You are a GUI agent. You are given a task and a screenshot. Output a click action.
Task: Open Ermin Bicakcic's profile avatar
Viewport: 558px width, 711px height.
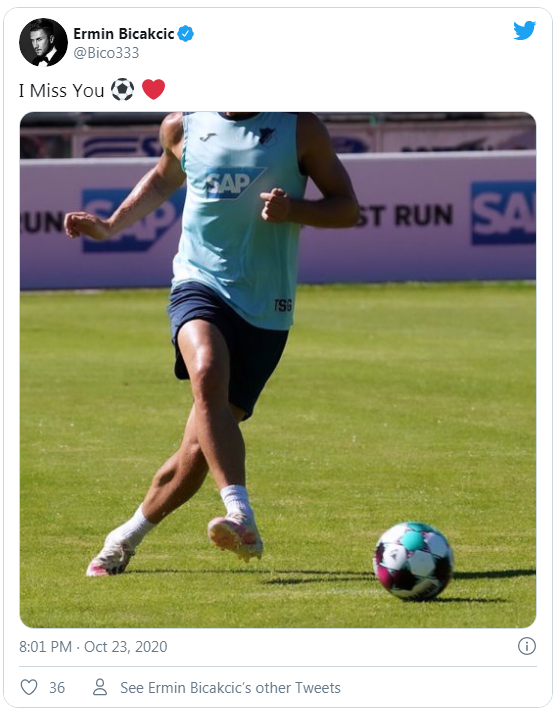[x=44, y=42]
